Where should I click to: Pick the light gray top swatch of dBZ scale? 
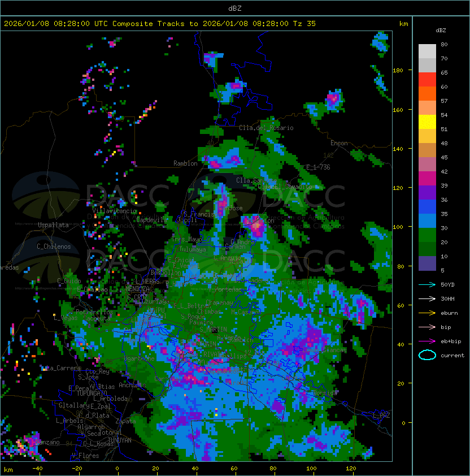[427, 51]
